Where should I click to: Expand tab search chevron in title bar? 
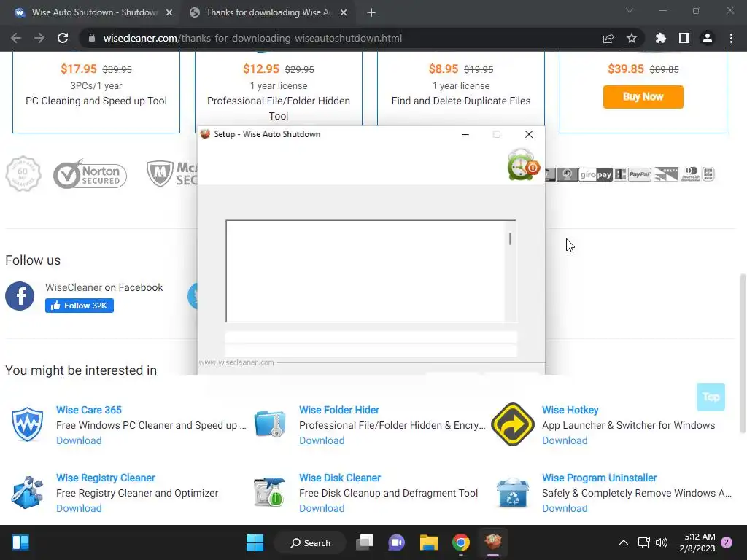630,10
